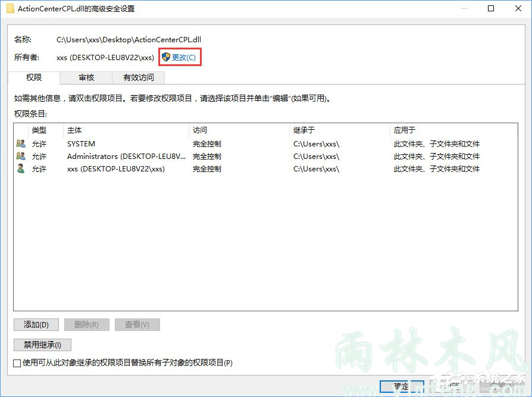The width and height of the screenshot is (532, 397).
Task: Click the shield icon beside 更改(C)
Action: click(165, 57)
